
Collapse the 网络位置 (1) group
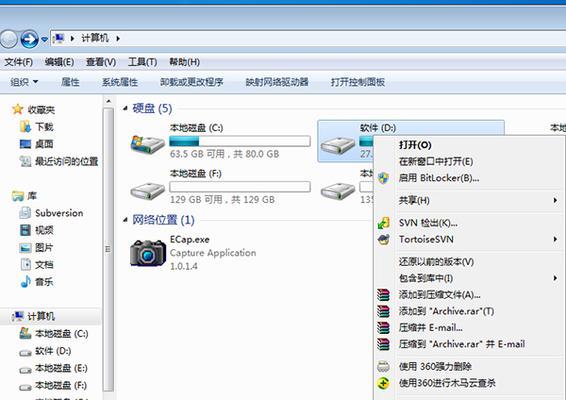coord(125,219)
